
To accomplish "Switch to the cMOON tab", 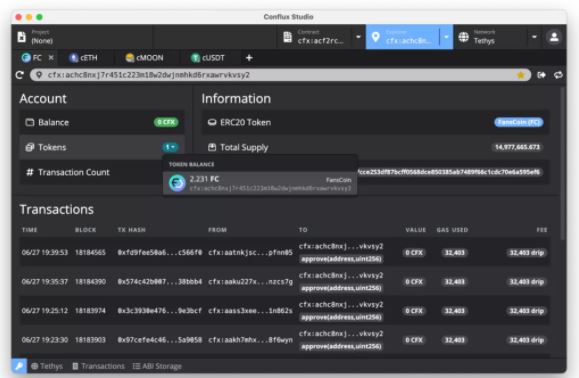I will tap(144, 58).
